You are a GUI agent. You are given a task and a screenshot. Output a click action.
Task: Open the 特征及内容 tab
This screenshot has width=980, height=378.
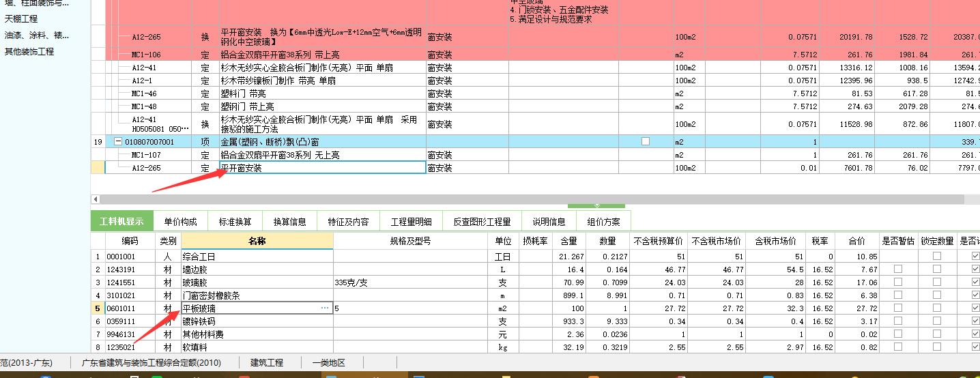348,222
